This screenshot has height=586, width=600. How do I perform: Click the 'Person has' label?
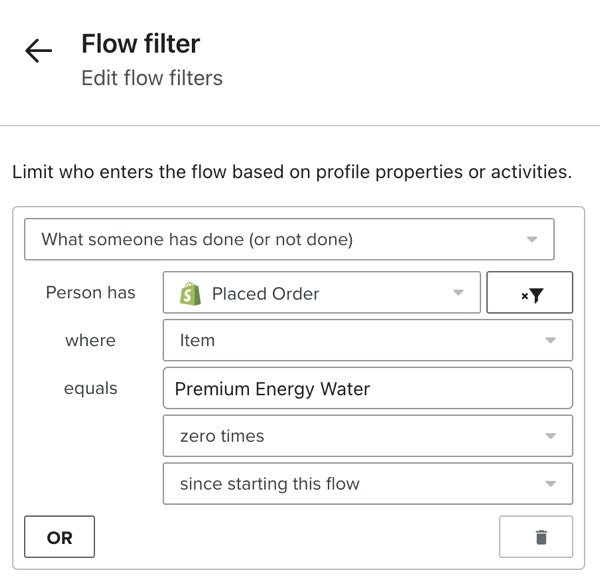[91, 293]
